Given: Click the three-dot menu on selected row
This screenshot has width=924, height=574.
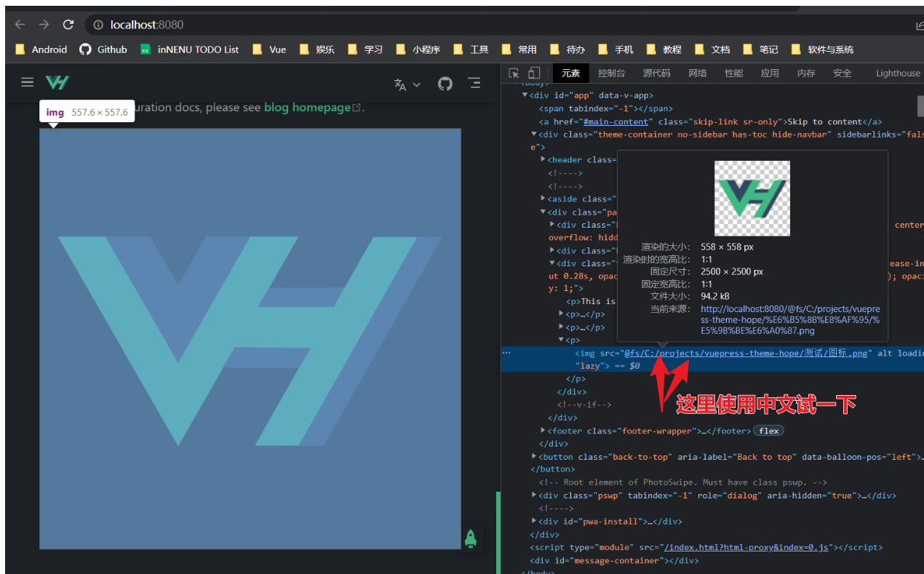Looking at the screenshot, I should 507,353.
